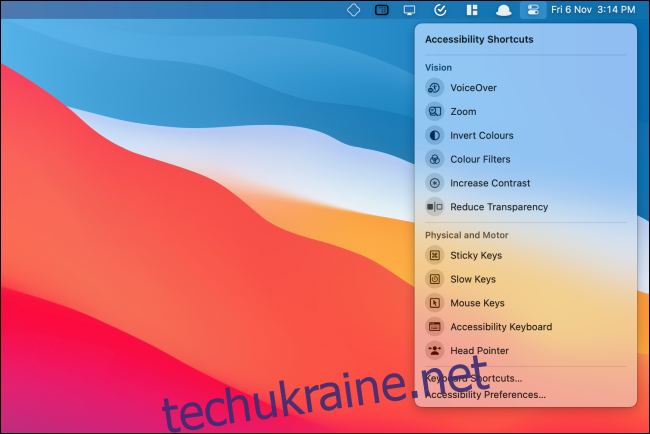The height and width of the screenshot is (434, 650).
Task: Click the Invert Colours half-circle icon
Action: tap(434, 136)
